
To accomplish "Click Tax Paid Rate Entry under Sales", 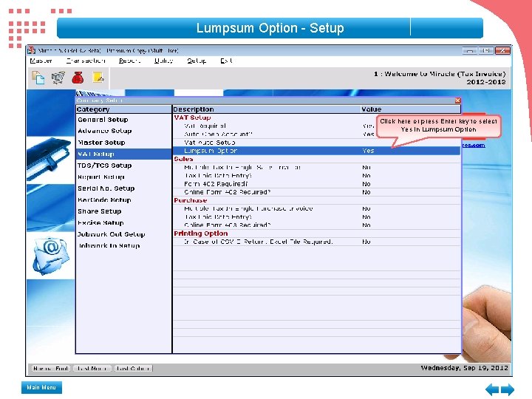I will 316,175.
